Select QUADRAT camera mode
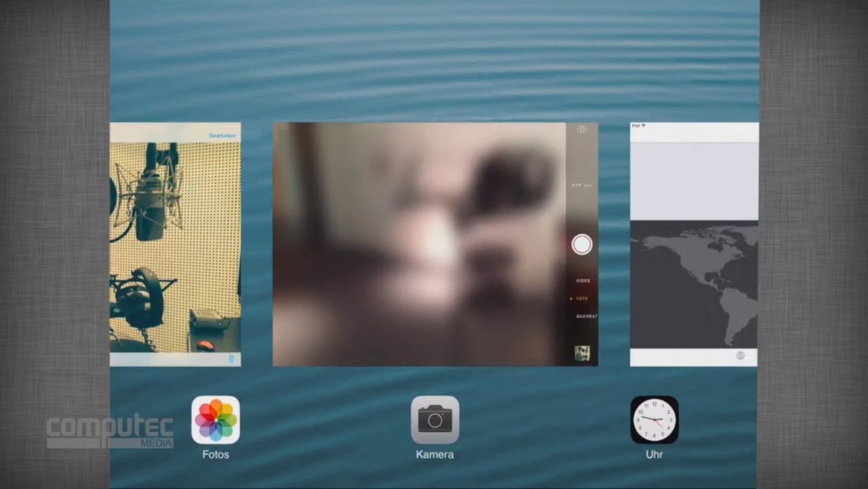This screenshot has width=868, height=489. click(587, 316)
